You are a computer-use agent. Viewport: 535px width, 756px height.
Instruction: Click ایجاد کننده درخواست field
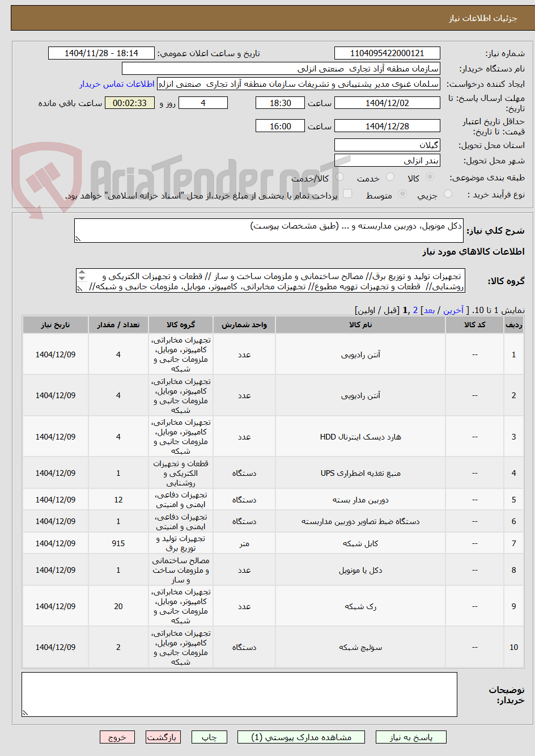point(299,84)
